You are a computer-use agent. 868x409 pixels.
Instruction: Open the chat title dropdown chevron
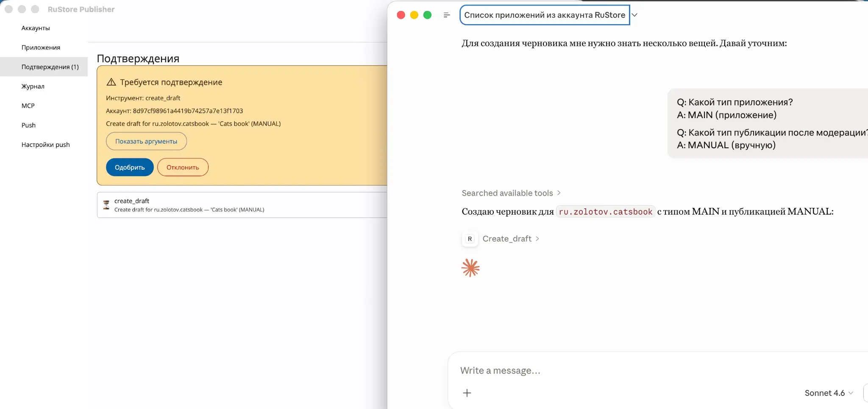pyautogui.click(x=634, y=15)
